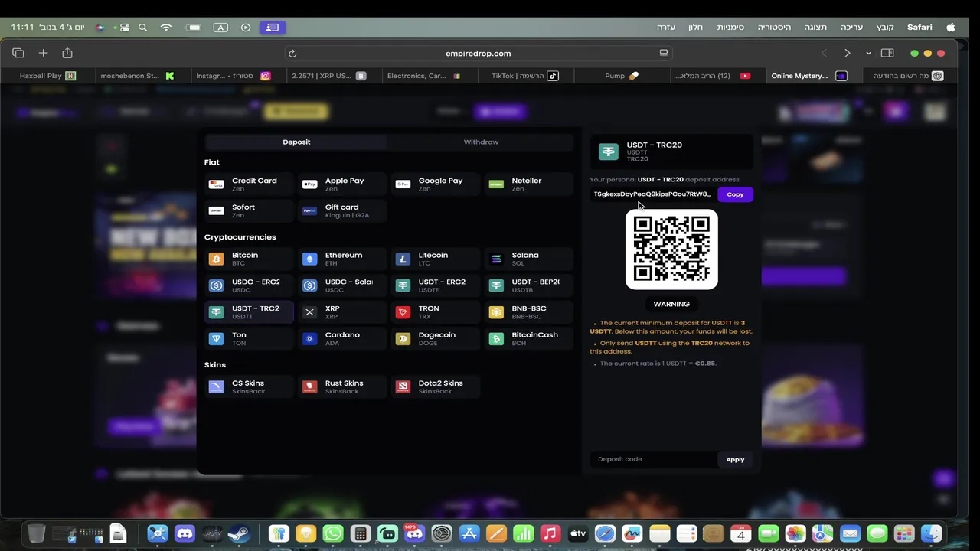Open Steam from the dock
This screenshot has height=551, width=980.
click(240, 533)
